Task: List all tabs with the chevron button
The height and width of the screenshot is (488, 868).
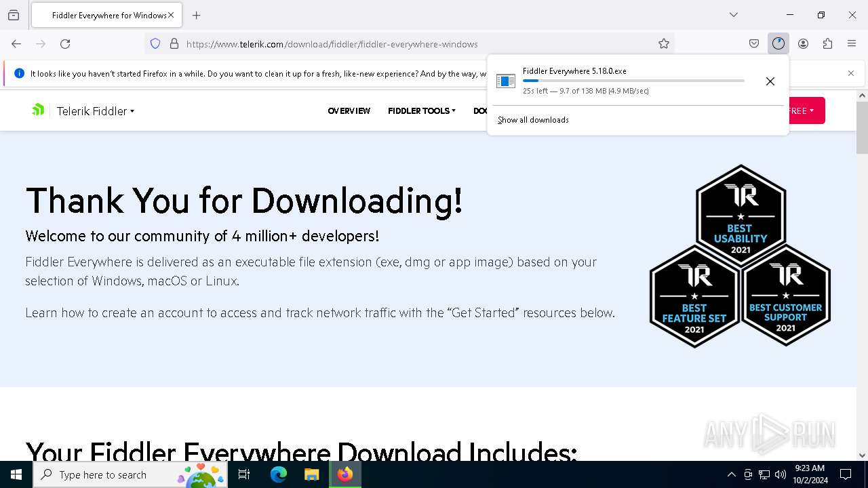Action: point(733,15)
